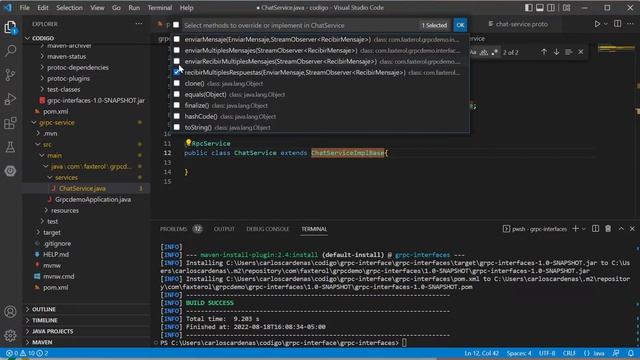Create a new terminal with plus icon
Image resolution: width=640 pixels, height=360 pixels.
tap(576, 229)
